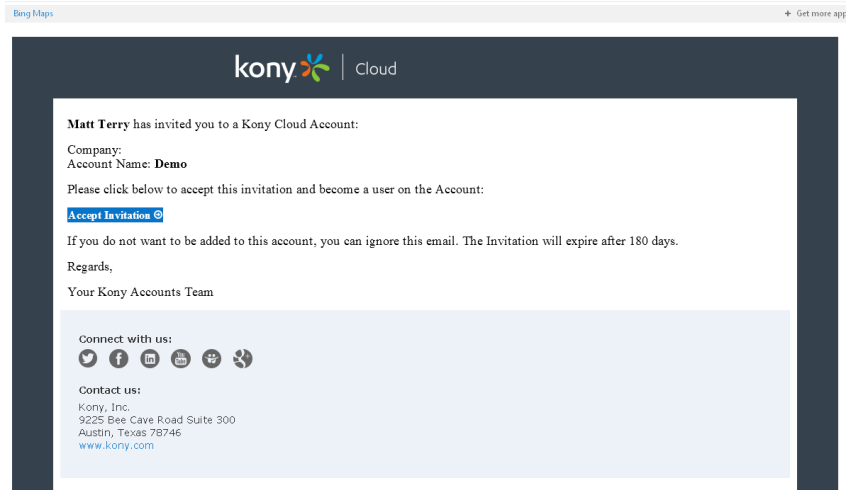
Task: Open the Bing Maps app link
Action: coord(33,13)
